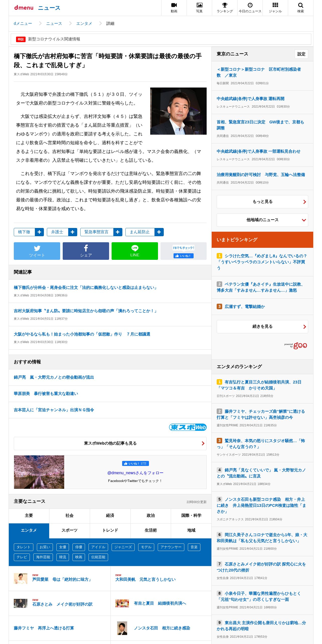Click the 東スポWeb logo
Image resolution: width=322 pixels, height=644 pixels.
point(188,427)
